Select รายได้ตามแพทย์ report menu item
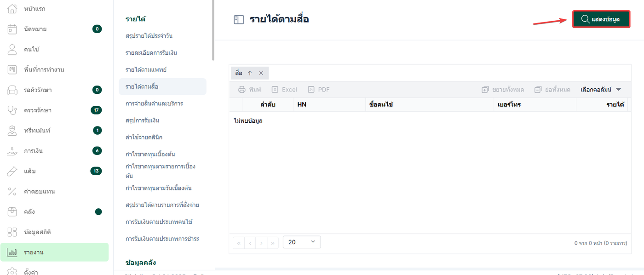This screenshot has height=275, width=644. click(x=146, y=69)
